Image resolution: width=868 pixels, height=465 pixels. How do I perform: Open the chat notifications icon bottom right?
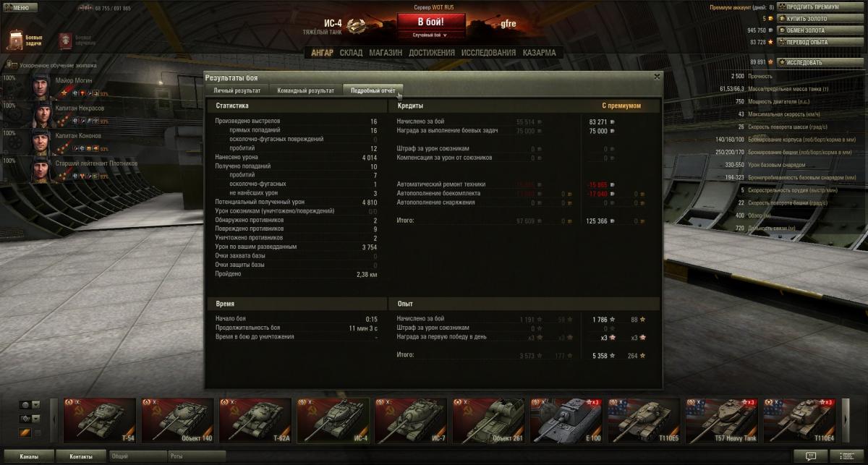pyautogui.click(x=810, y=456)
